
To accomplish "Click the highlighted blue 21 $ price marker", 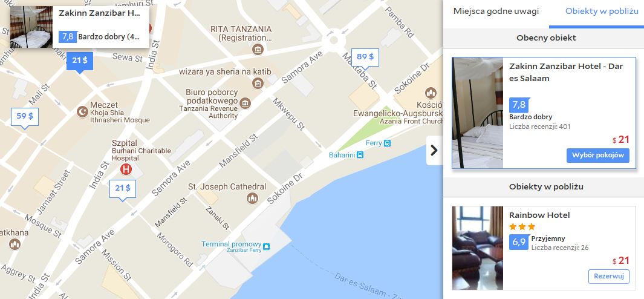I will tap(80, 61).
